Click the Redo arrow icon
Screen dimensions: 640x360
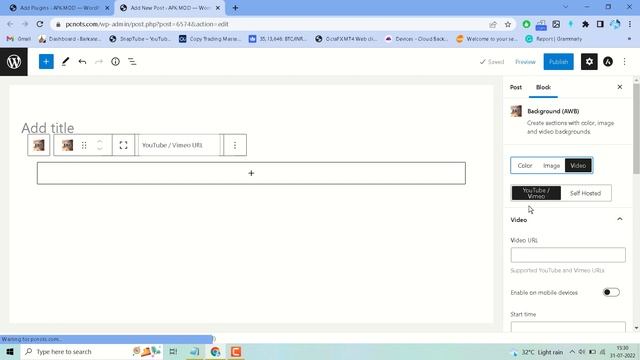99,62
